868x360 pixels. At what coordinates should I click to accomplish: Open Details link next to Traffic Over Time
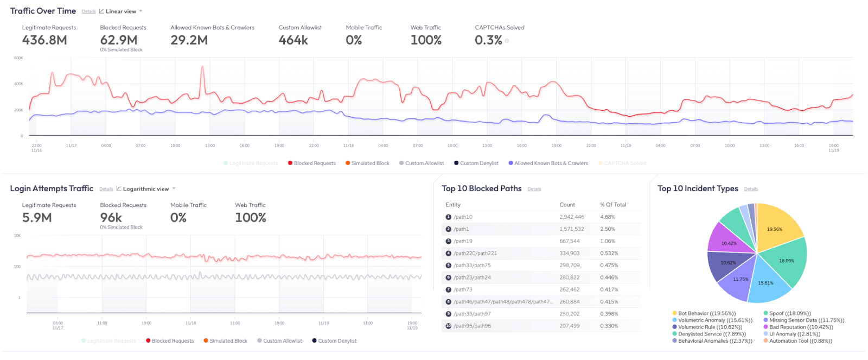tap(88, 11)
